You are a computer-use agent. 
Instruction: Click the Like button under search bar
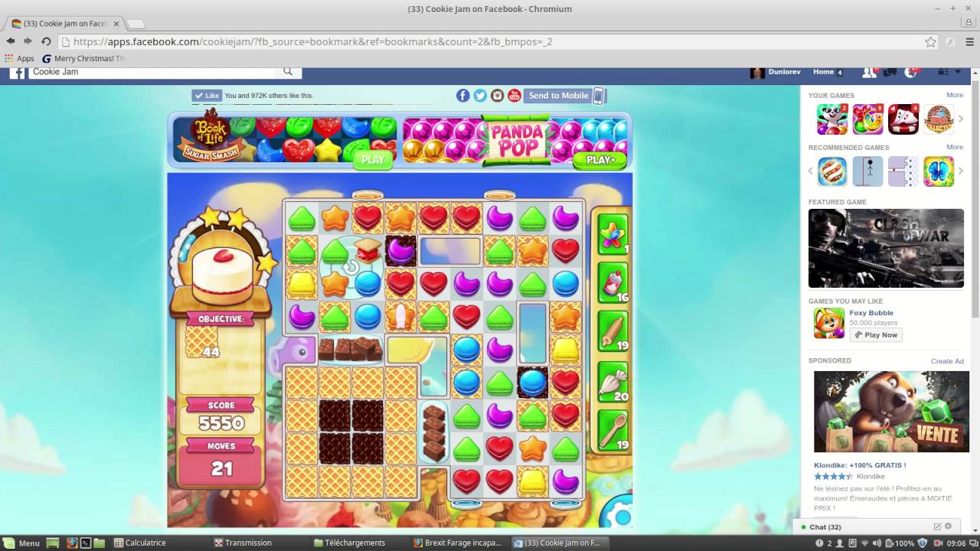(x=207, y=96)
